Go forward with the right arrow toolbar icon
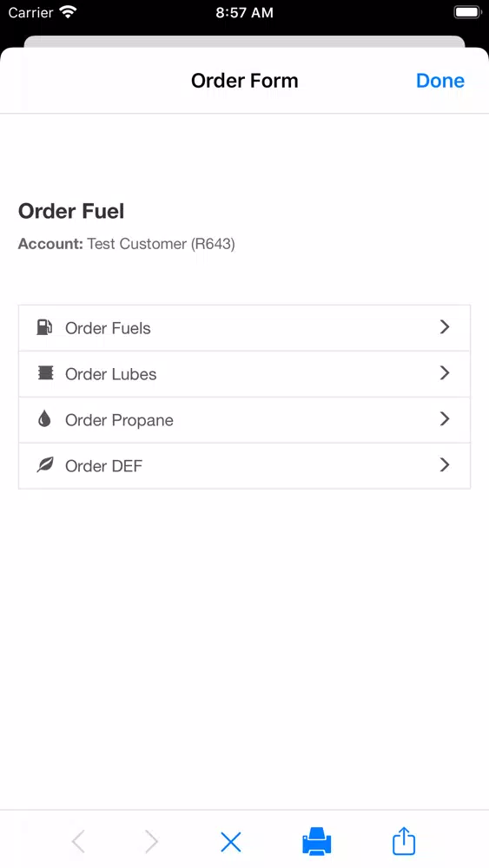The width and height of the screenshot is (489, 868). pyautogui.click(x=151, y=842)
